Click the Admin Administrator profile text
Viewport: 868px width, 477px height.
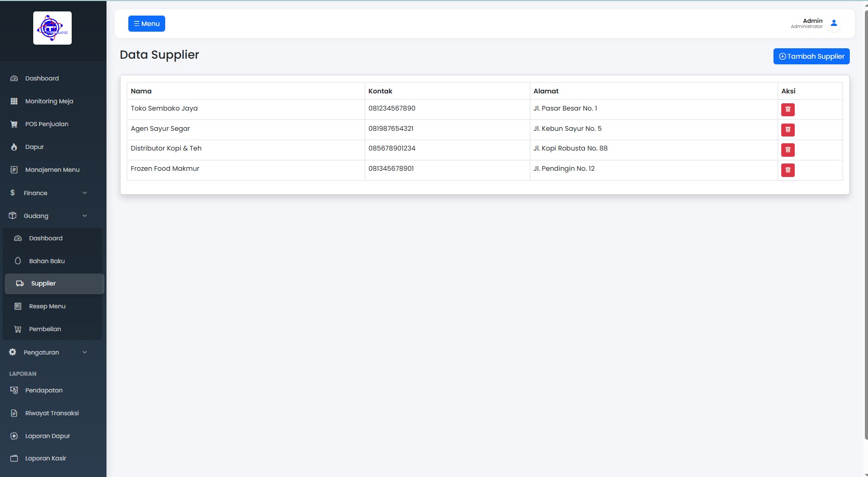click(807, 23)
